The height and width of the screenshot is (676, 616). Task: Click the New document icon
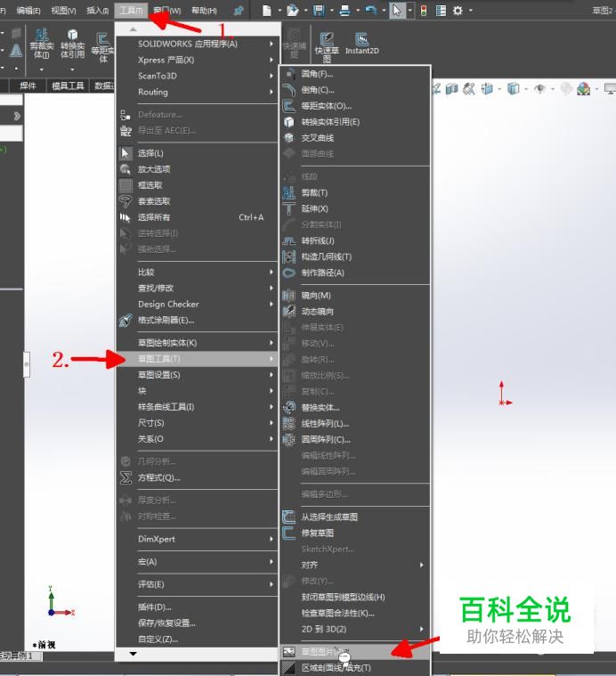click(267, 11)
